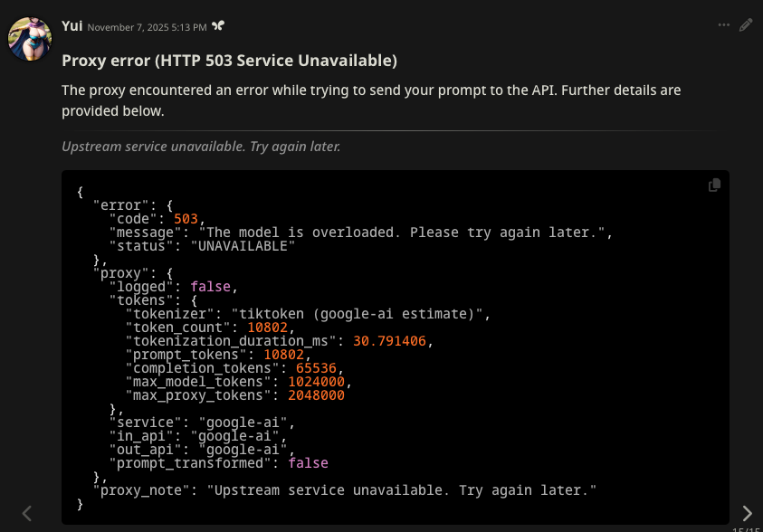Open the message actions ellipsis menu
The height and width of the screenshot is (532, 763).
coord(724,25)
